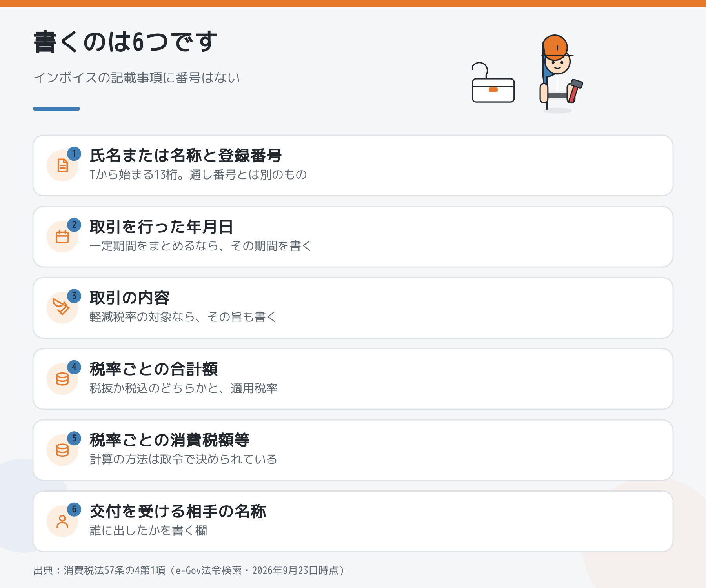Viewport: 706px width, 588px height.
Task: Click the document icon beside 氏名または名称と登録番号
Action: coord(62,165)
